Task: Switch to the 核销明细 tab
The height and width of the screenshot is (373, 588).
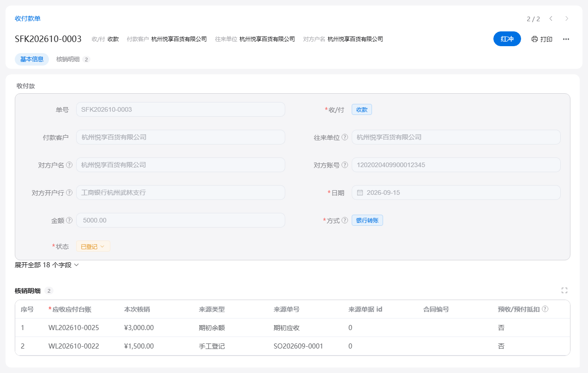Action: click(x=73, y=59)
